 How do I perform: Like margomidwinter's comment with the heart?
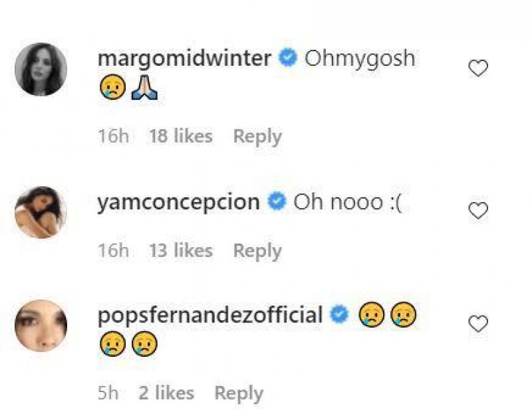pos(478,68)
